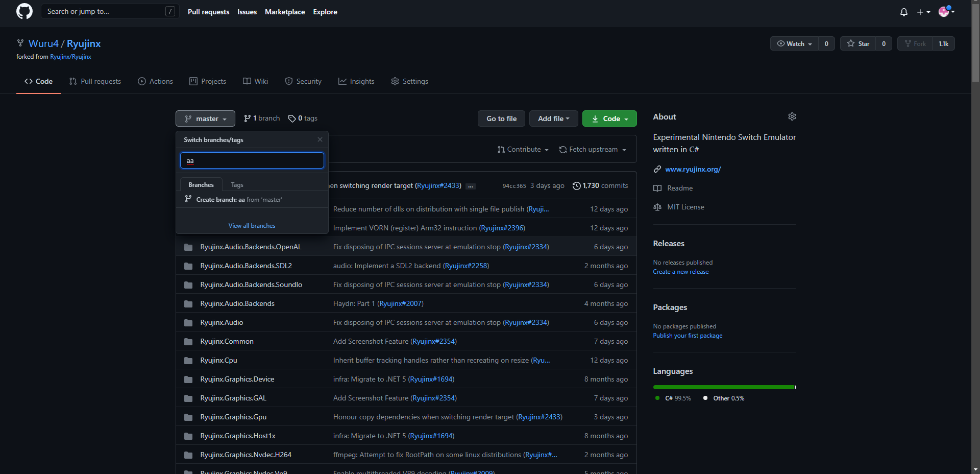Click the fork count 1.1k
The height and width of the screenshot is (474, 980).
[x=943, y=43]
